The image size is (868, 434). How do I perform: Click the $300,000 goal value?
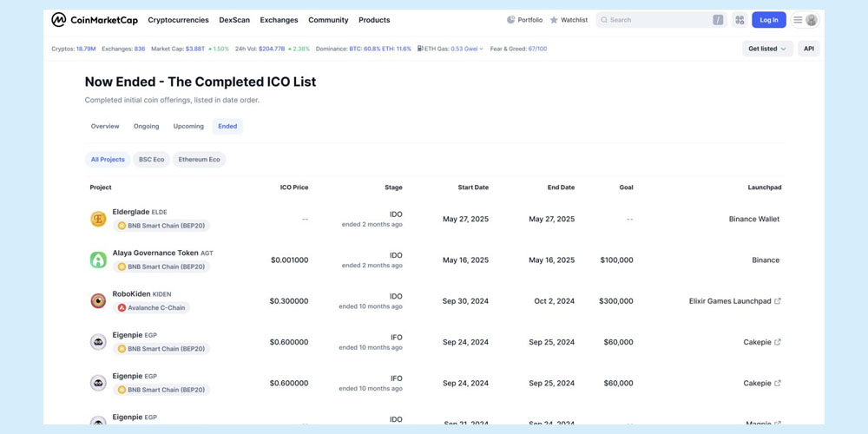point(616,301)
